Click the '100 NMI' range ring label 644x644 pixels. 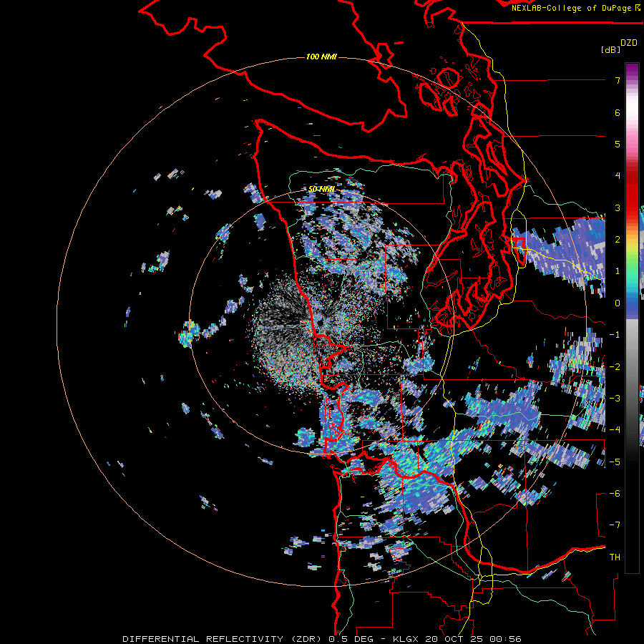321,57
